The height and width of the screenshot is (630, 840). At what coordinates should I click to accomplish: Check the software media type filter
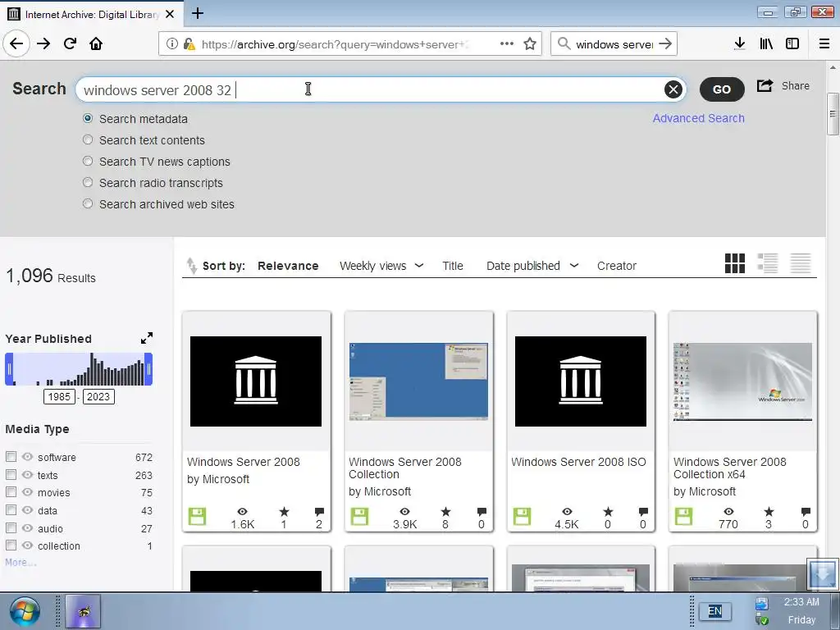[x=11, y=457]
